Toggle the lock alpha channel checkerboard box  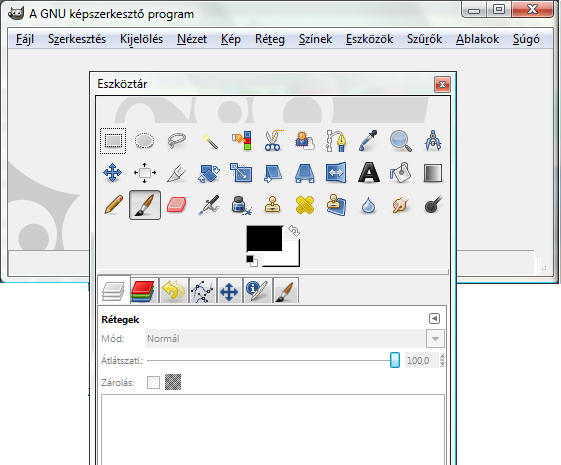173,382
